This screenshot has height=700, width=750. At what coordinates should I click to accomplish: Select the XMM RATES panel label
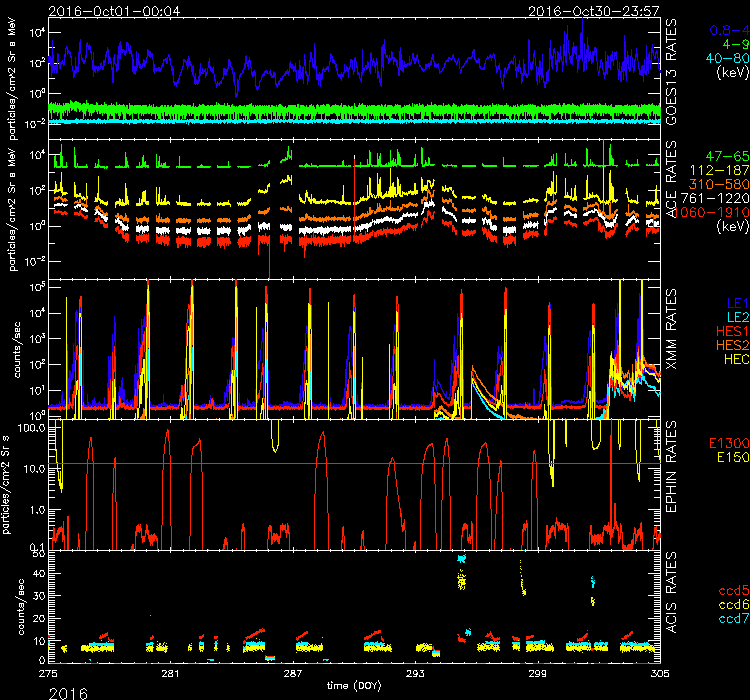671,329
